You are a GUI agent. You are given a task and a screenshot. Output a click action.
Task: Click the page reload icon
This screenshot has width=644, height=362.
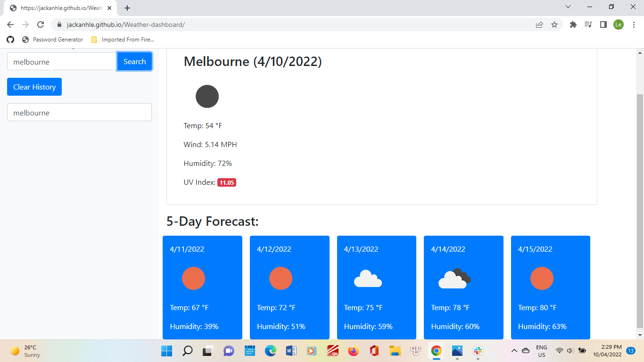click(x=40, y=24)
